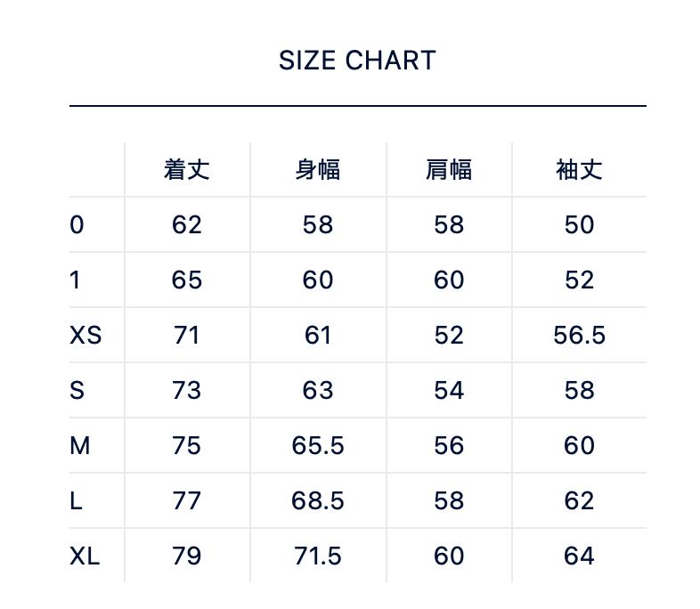Select the M size row label

(80, 445)
